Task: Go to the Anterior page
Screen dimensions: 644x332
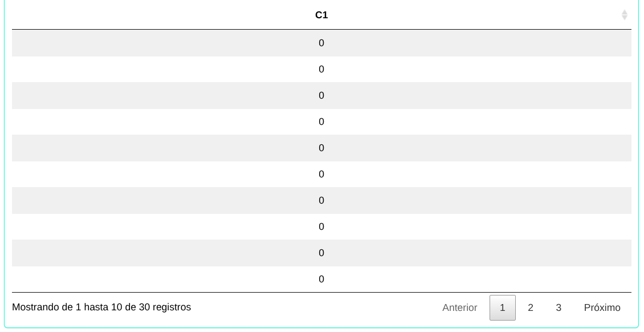Action: click(x=459, y=307)
